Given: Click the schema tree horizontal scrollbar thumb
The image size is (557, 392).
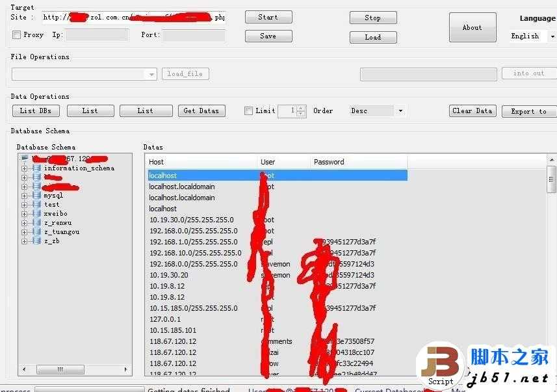Looking at the screenshot, I should pos(60,370).
